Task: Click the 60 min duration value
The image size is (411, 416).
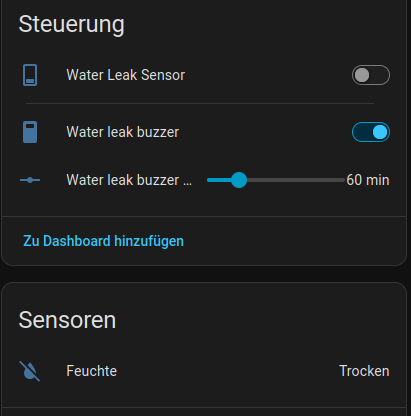Action: pos(368,180)
